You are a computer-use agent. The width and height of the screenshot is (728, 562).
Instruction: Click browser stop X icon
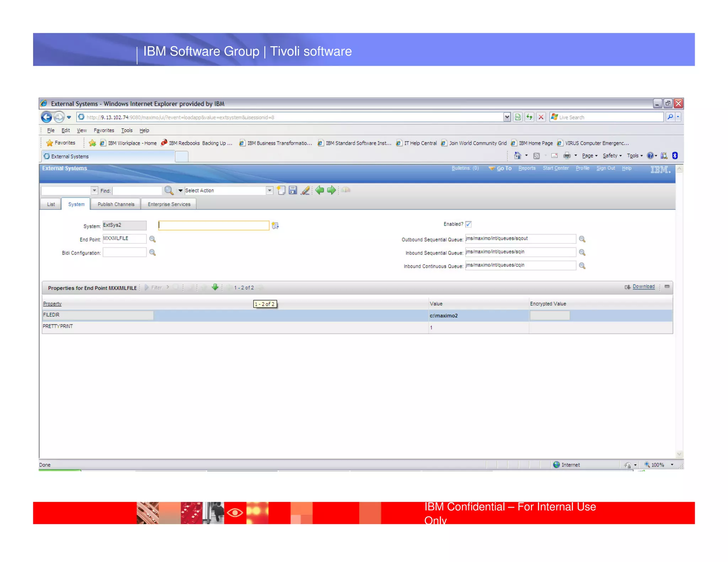click(541, 117)
